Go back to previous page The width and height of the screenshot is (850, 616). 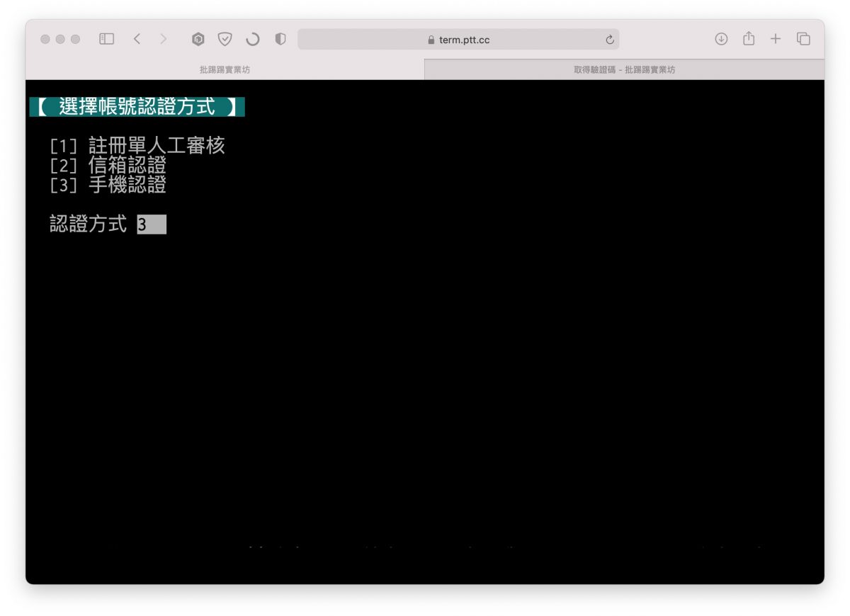[x=137, y=40]
